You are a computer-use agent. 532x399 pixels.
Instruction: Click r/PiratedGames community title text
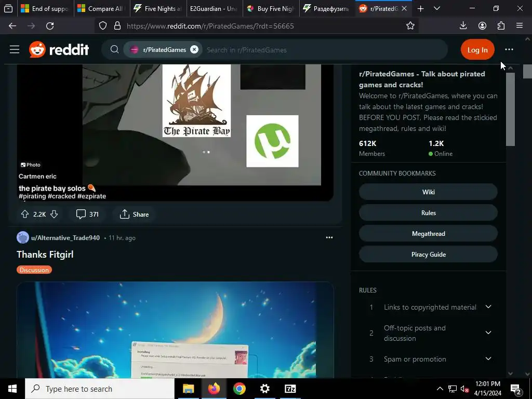click(x=422, y=79)
